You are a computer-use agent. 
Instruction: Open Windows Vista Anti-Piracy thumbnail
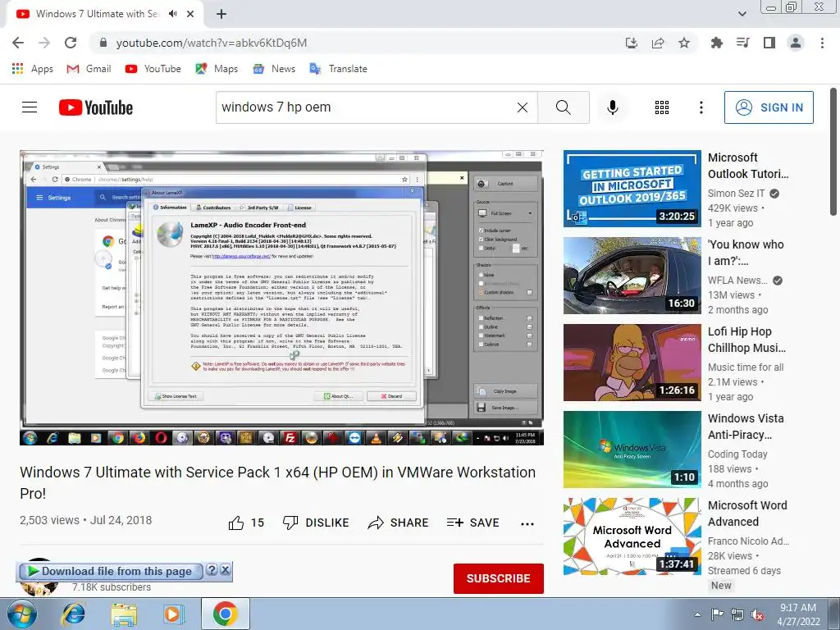click(632, 450)
